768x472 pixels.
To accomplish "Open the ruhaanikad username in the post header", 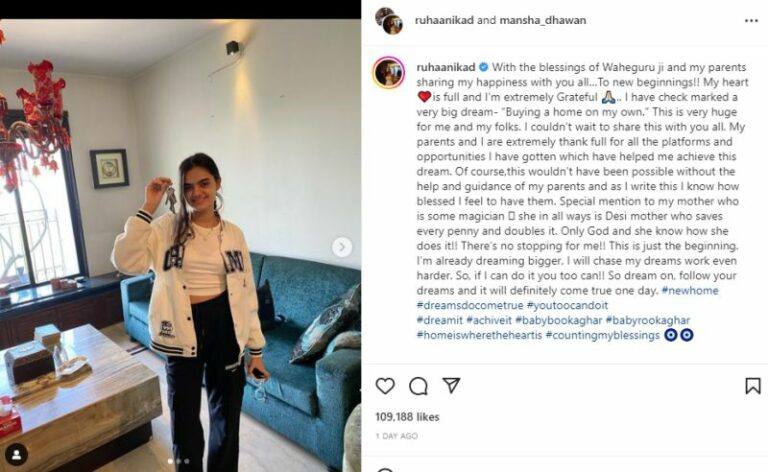I will [x=444, y=20].
